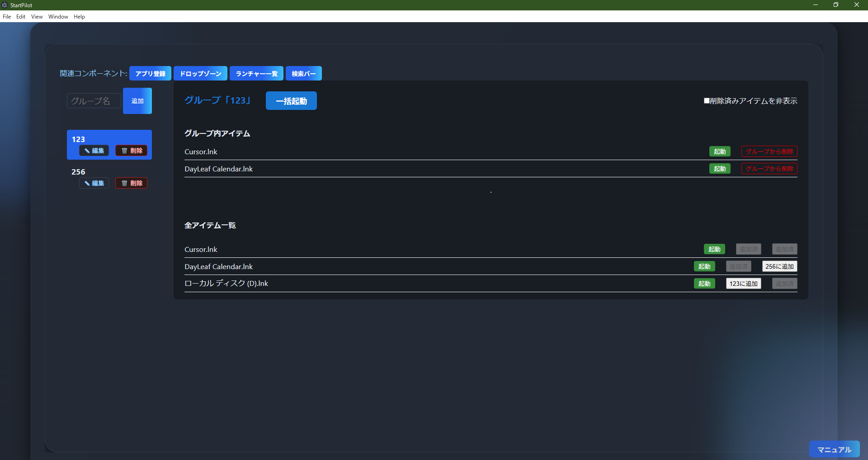This screenshot has width=868, height=460.
Task: Open the アプリ登録 component
Action: coord(150,73)
